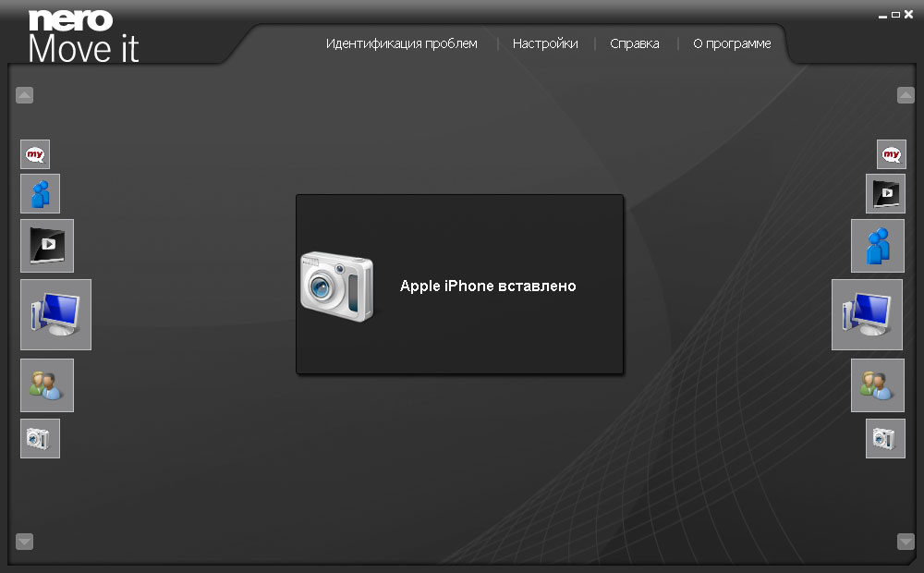Screen dimensions: 924x573
Task: Open the Справка help menu
Action: [x=635, y=43]
